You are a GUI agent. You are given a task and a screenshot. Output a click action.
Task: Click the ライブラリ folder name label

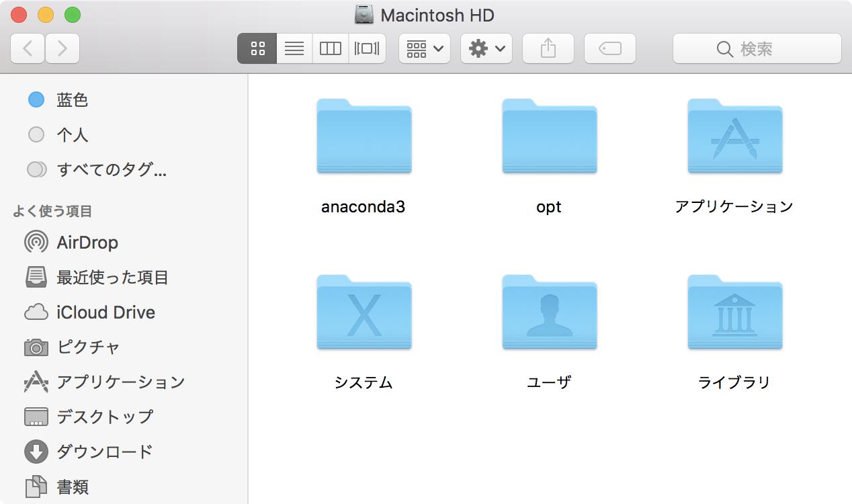pos(734,382)
